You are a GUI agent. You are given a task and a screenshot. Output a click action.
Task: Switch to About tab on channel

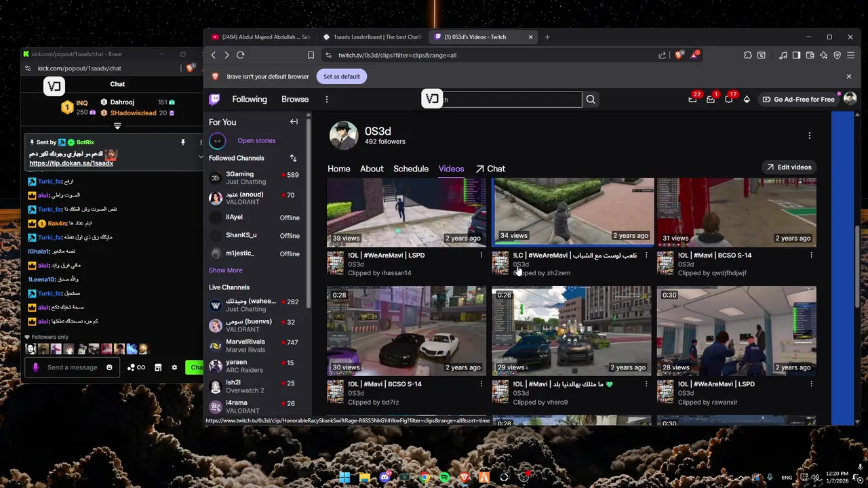pyautogui.click(x=372, y=169)
